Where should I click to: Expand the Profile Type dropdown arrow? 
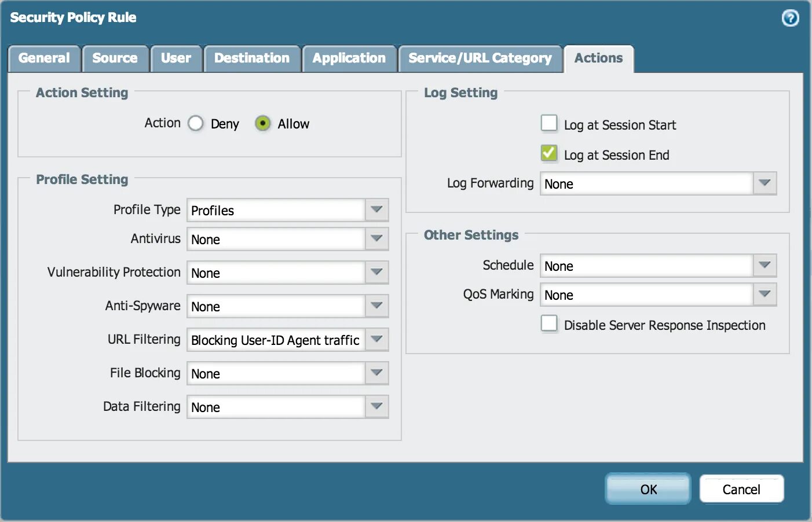point(376,209)
